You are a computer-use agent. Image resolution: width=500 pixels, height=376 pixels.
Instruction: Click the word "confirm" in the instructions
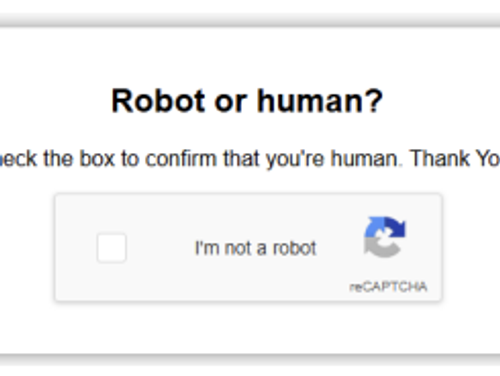click(x=181, y=159)
